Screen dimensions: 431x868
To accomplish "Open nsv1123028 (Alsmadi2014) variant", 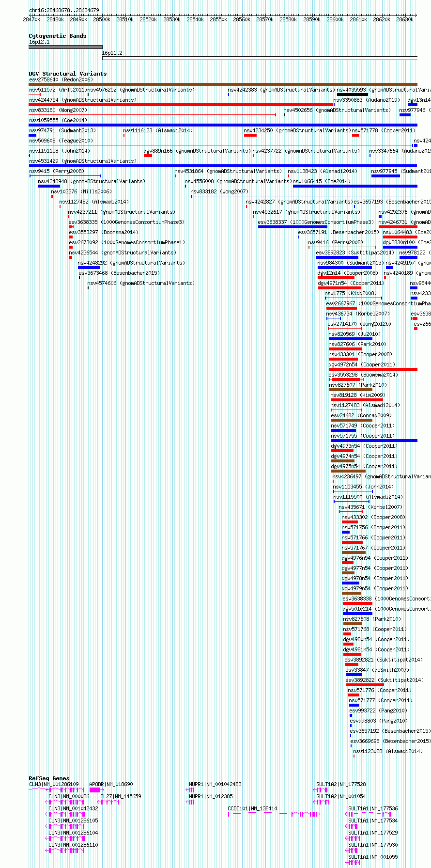I will pos(388,751).
